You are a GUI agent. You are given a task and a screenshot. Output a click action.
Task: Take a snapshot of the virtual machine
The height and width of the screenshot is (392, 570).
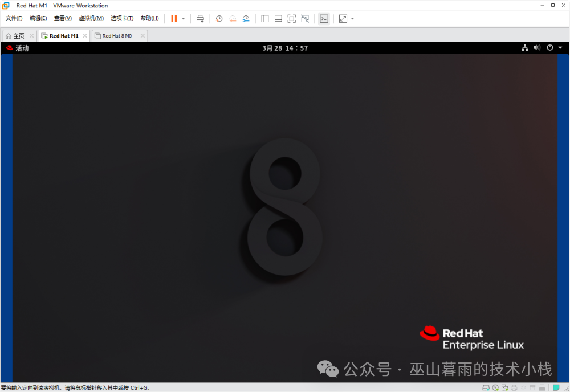point(219,18)
